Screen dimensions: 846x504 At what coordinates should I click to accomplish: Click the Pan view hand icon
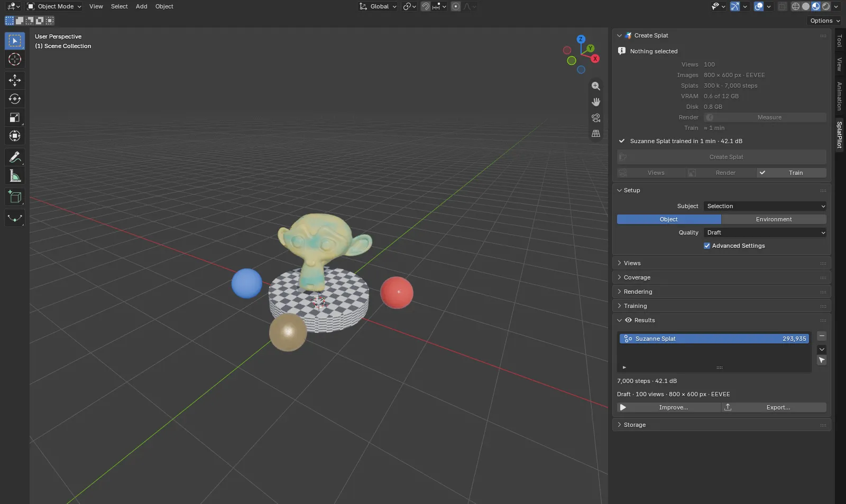coord(596,102)
